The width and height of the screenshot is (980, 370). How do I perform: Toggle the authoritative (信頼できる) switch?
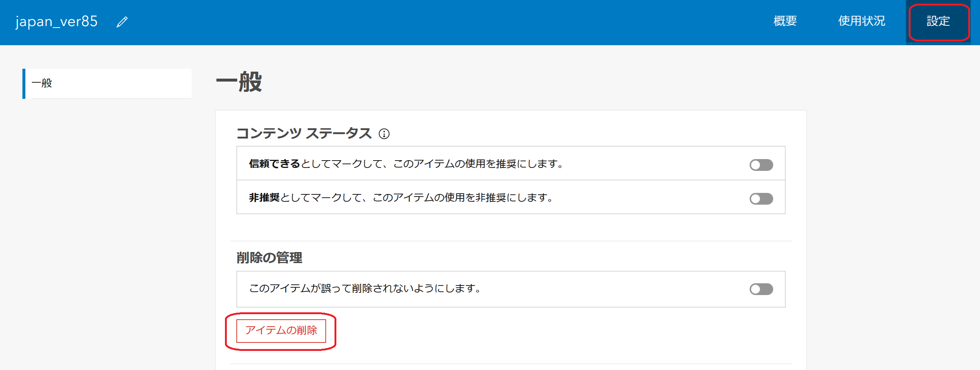click(761, 165)
